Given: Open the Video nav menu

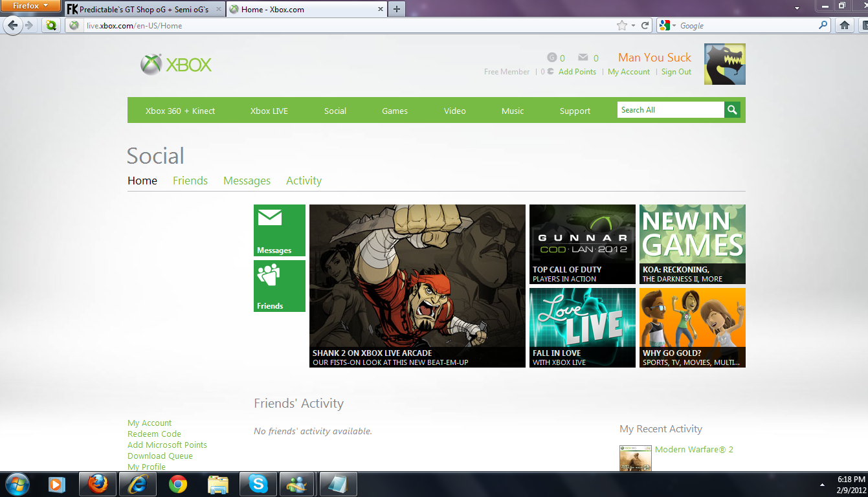Looking at the screenshot, I should (455, 111).
